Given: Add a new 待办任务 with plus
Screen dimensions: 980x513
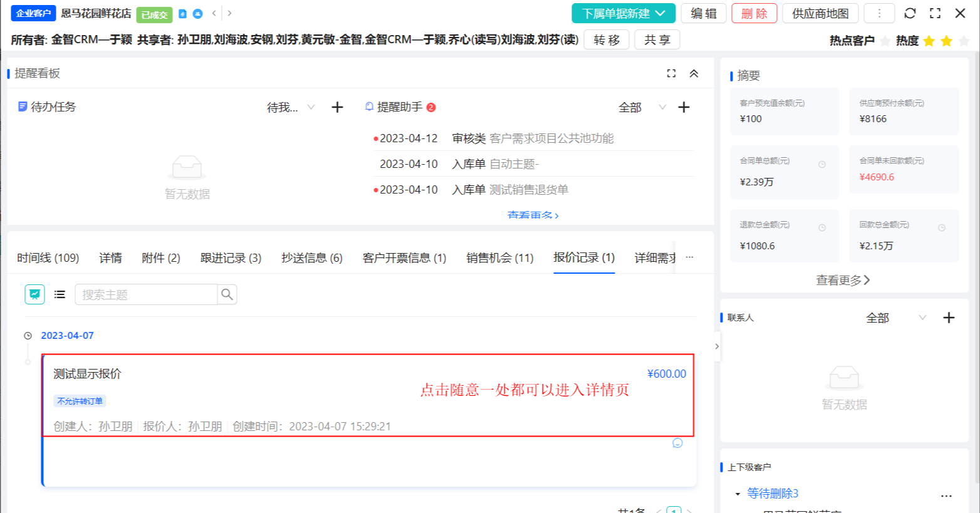Looking at the screenshot, I should (x=337, y=107).
